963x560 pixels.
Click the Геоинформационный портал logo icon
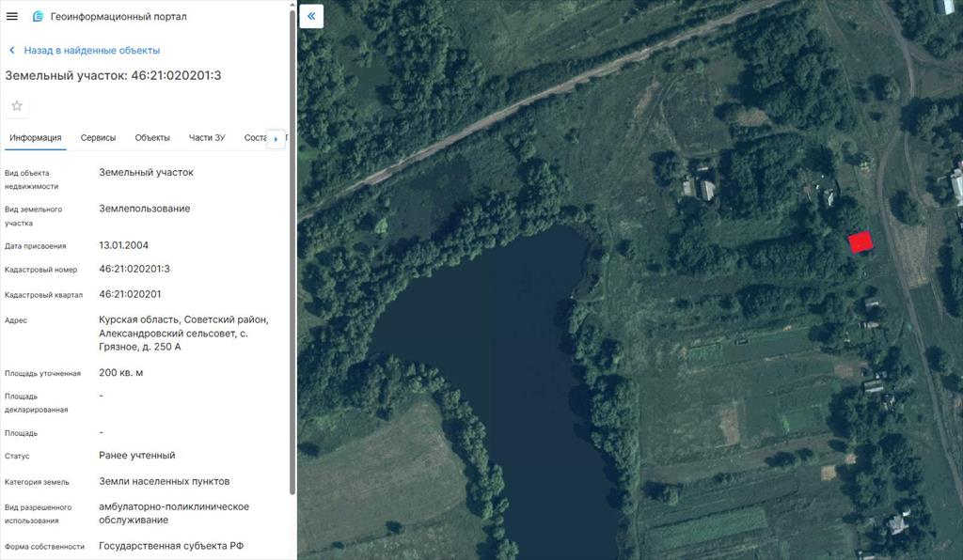[x=38, y=16]
